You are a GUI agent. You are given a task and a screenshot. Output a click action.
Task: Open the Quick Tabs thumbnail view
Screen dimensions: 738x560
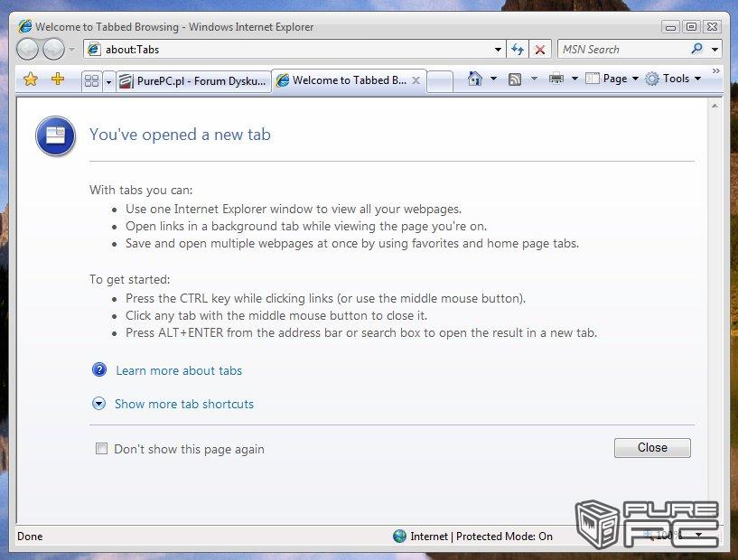(x=92, y=81)
